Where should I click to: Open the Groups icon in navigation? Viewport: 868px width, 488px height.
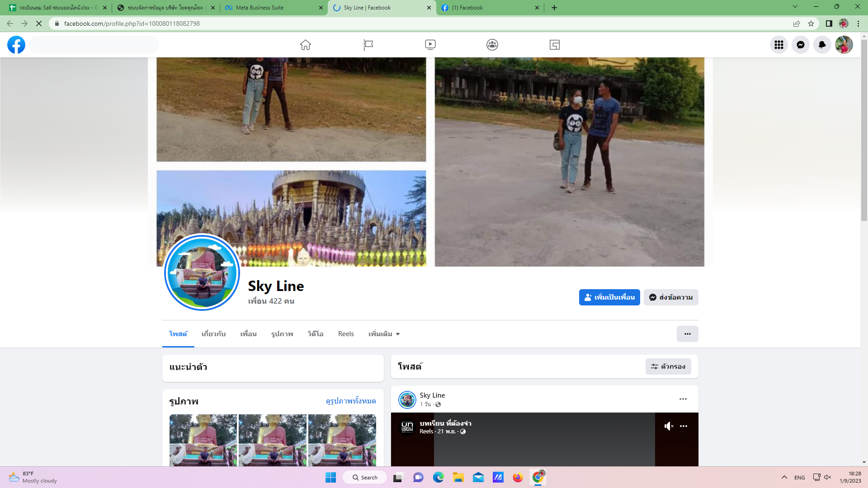492,45
